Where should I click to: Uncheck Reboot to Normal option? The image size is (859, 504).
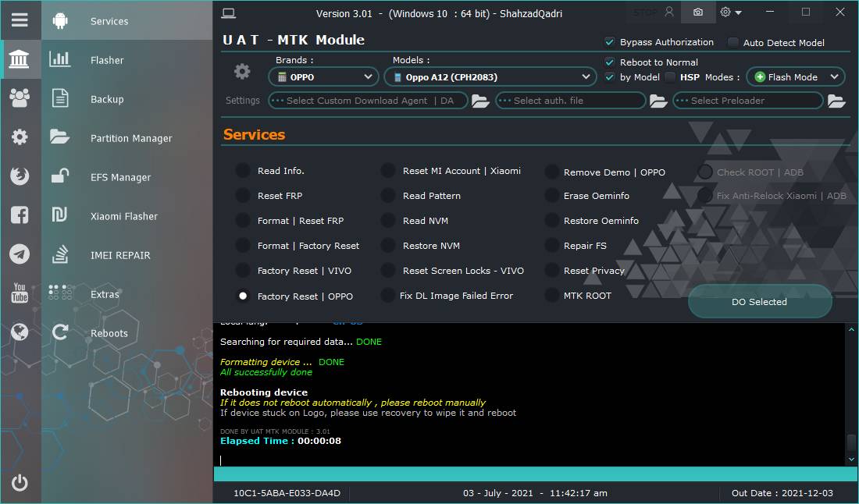click(x=610, y=62)
